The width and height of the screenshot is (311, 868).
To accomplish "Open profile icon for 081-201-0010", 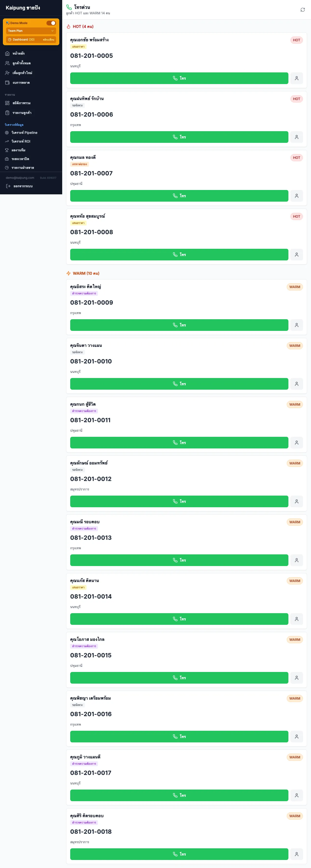I will pos(296,384).
